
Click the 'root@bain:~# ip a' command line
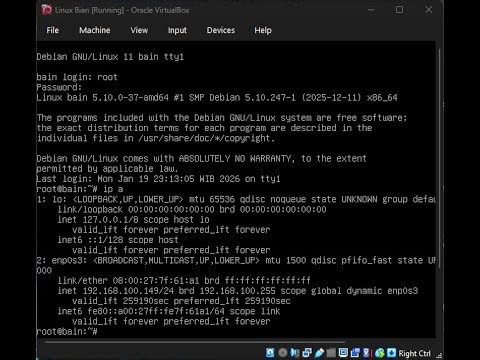[x=80, y=189]
